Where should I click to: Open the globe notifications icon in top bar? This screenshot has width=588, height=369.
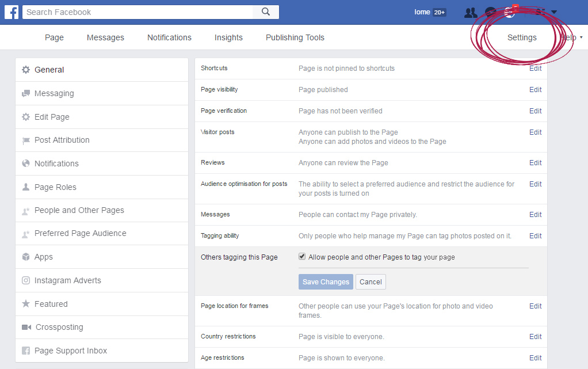[x=510, y=13]
